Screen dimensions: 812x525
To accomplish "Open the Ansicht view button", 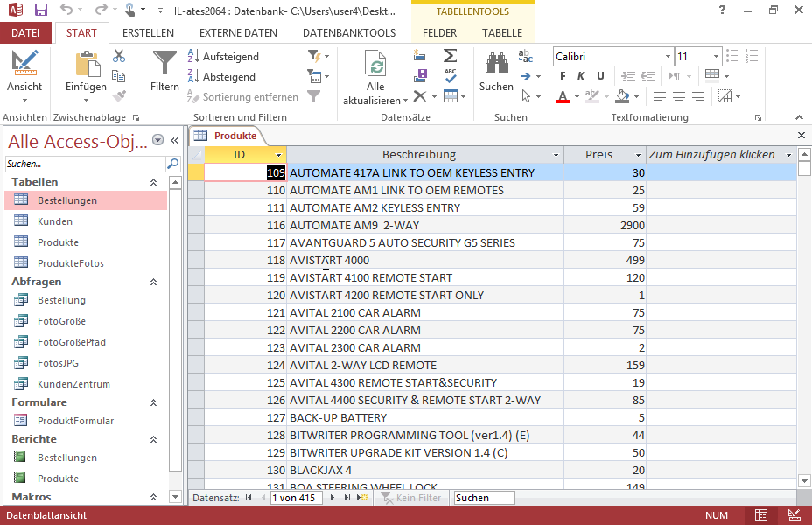I will click(x=24, y=76).
